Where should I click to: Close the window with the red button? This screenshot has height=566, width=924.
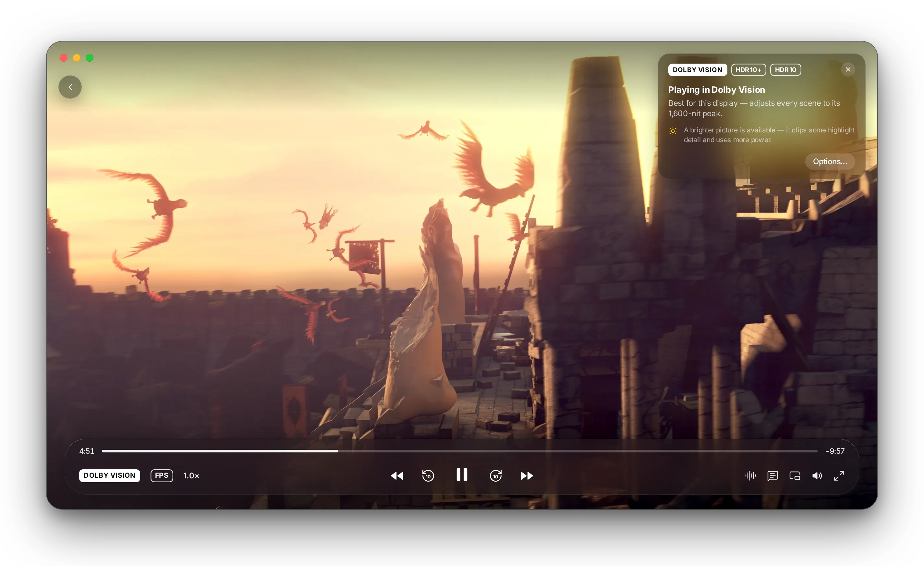[x=63, y=58]
